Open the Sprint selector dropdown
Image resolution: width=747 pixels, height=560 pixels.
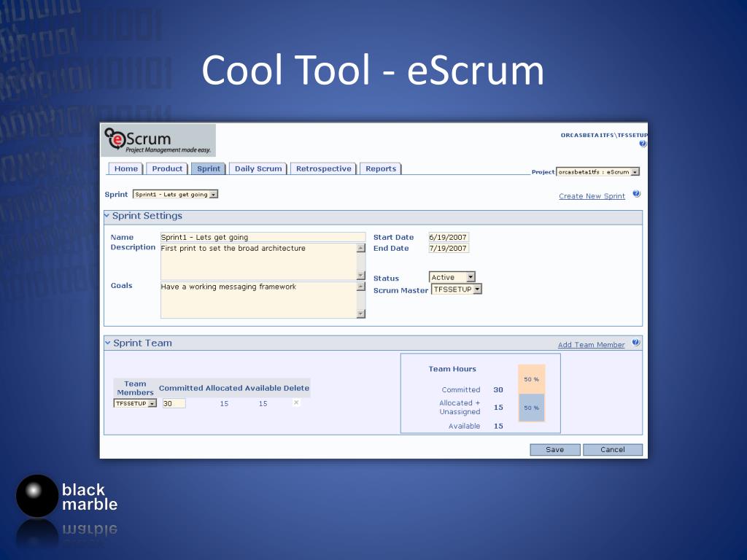point(175,194)
